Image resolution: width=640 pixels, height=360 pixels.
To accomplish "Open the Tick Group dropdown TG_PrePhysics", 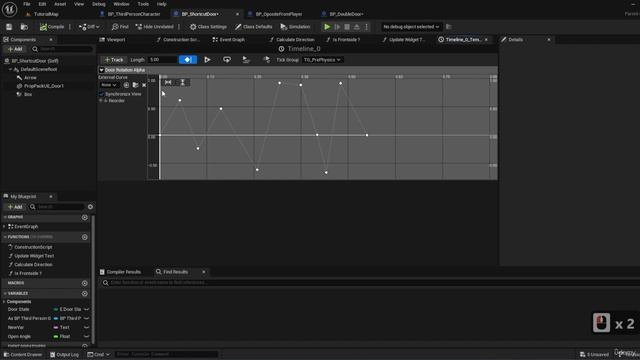I will point(322,60).
